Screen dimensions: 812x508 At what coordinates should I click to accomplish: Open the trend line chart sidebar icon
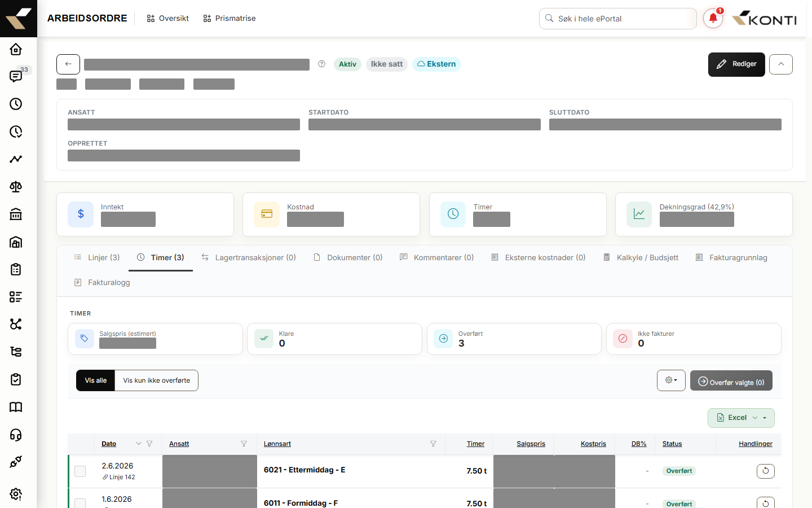click(x=16, y=159)
